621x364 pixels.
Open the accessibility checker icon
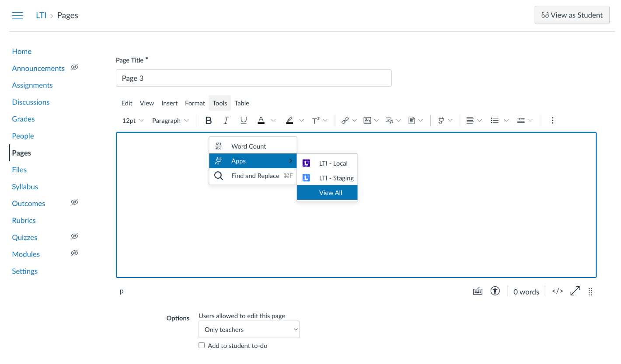pos(495,291)
